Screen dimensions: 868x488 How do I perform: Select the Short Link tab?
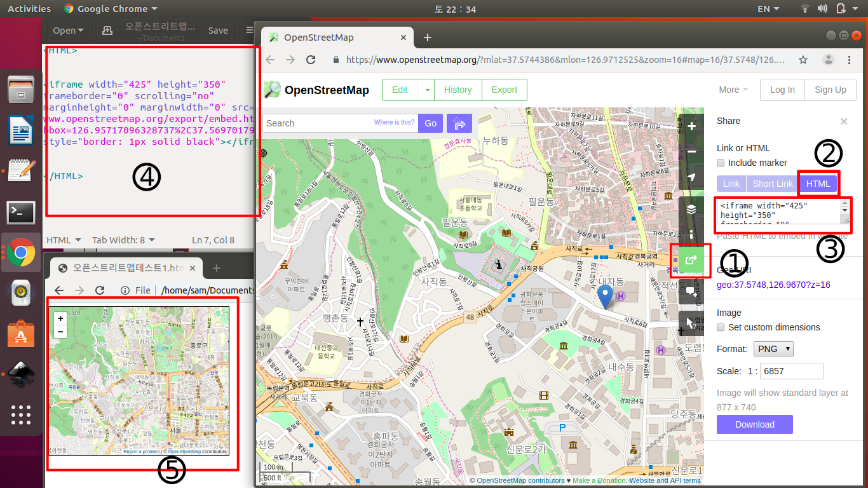772,184
